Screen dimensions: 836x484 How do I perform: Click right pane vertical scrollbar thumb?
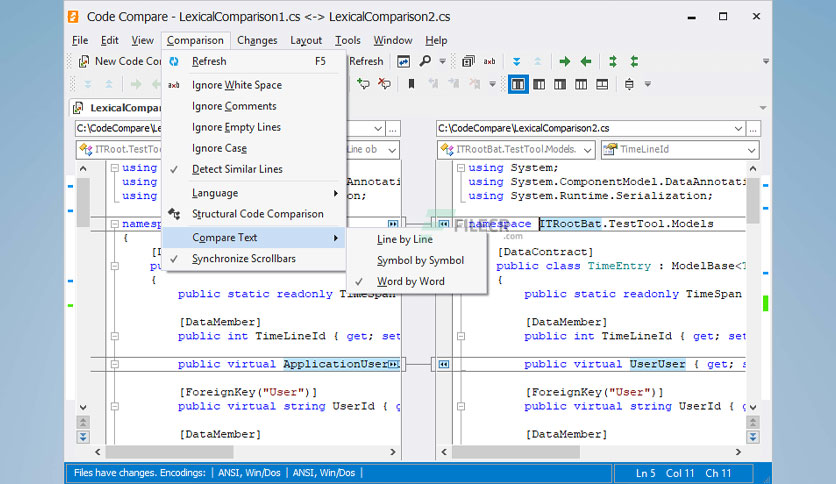click(x=753, y=201)
